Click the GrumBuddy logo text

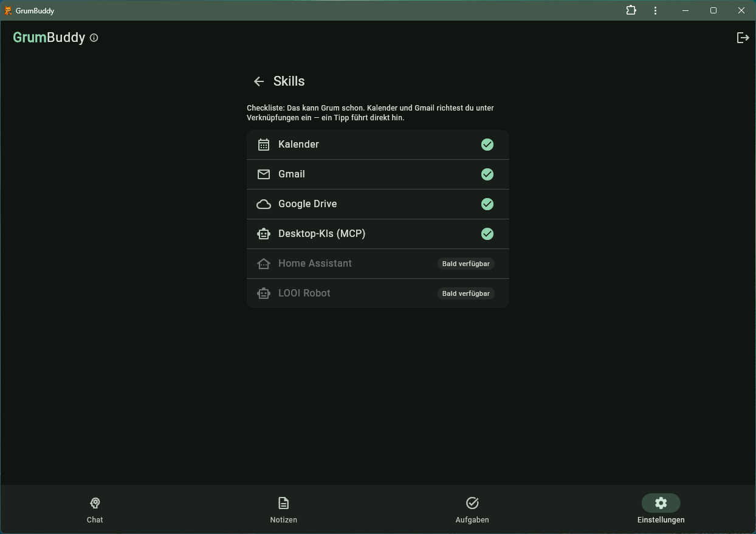pyautogui.click(x=49, y=38)
